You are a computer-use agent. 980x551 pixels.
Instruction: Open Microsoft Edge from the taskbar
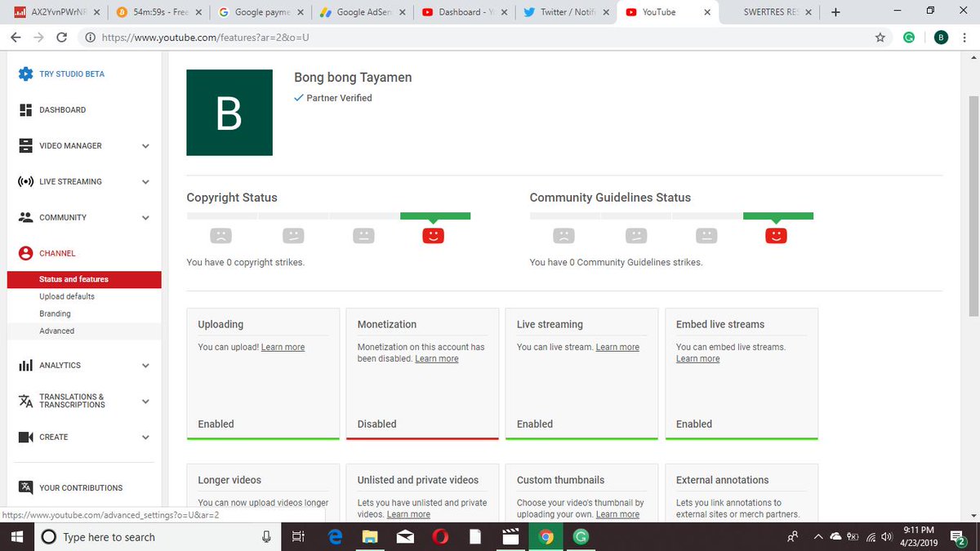pos(335,536)
